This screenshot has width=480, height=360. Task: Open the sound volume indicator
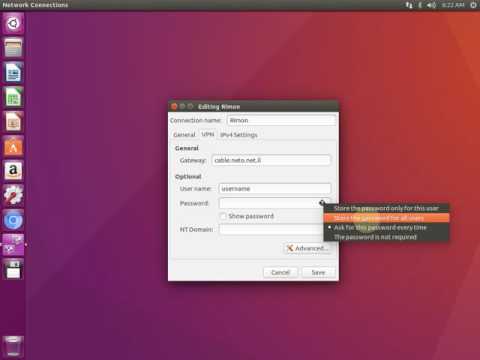click(431, 5)
